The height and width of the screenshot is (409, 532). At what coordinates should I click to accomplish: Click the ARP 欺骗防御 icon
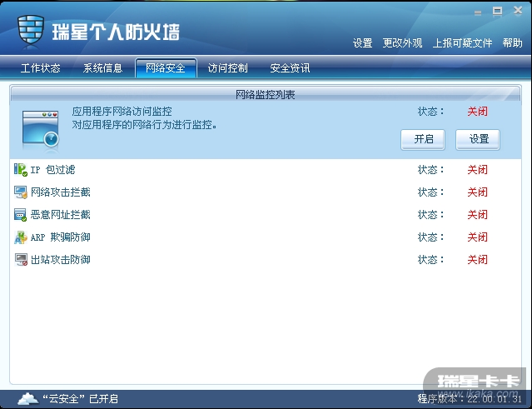(x=20, y=237)
